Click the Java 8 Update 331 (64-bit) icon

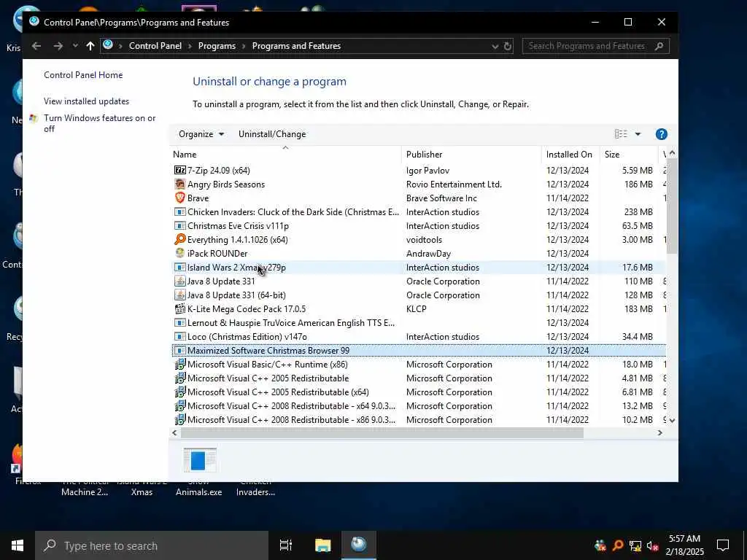pyautogui.click(x=179, y=295)
